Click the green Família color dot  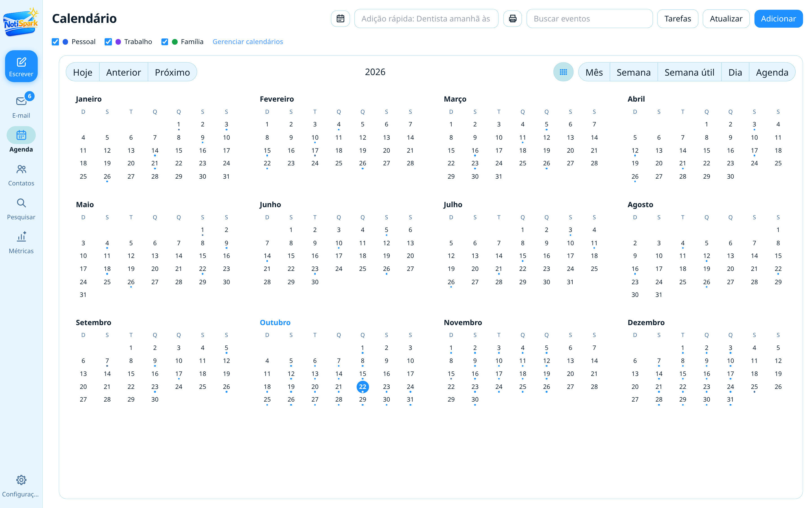click(175, 42)
